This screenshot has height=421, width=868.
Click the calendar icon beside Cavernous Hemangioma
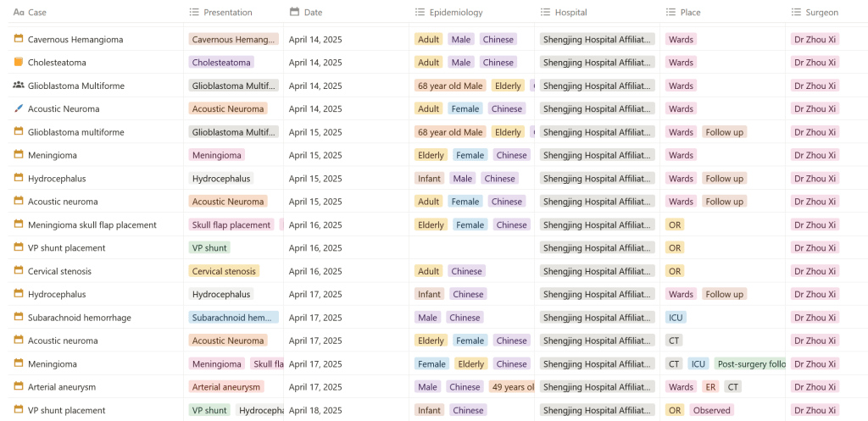[19, 39]
